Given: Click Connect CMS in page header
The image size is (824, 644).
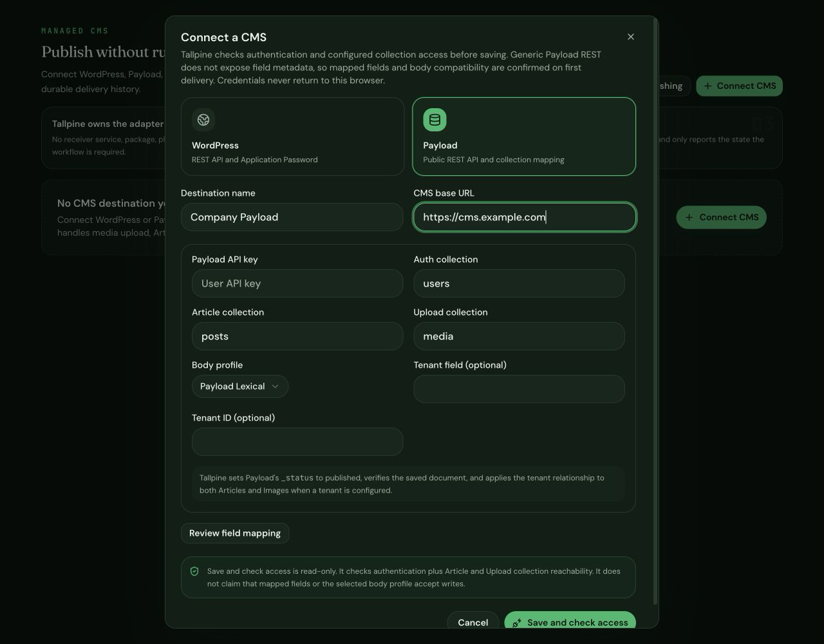Looking at the screenshot, I should point(740,86).
